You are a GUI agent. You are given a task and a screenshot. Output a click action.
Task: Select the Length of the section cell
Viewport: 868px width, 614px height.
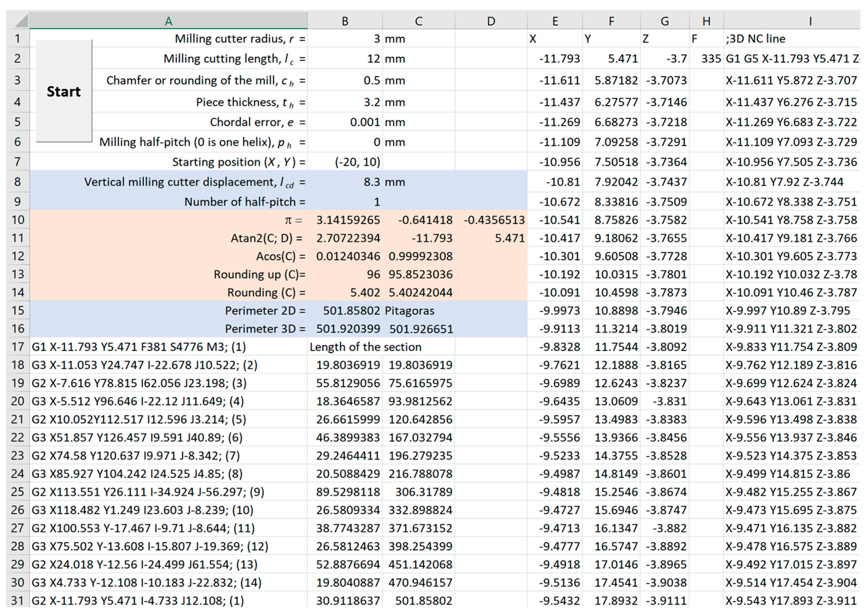[345, 347]
